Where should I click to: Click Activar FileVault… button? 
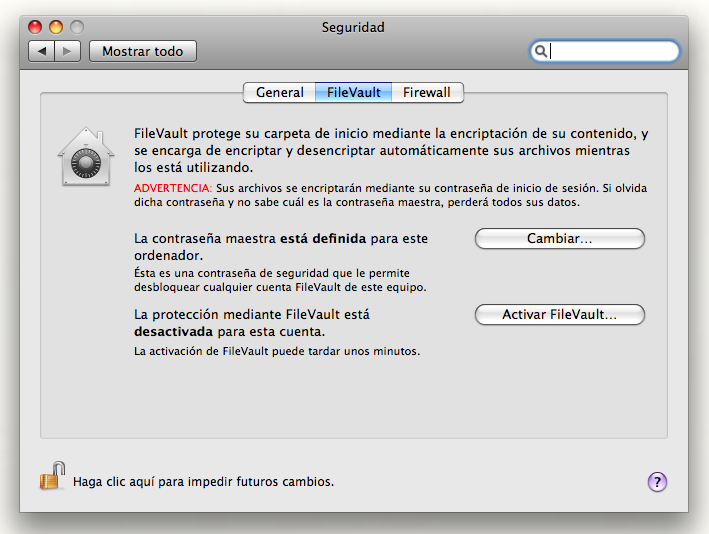(559, 314)
